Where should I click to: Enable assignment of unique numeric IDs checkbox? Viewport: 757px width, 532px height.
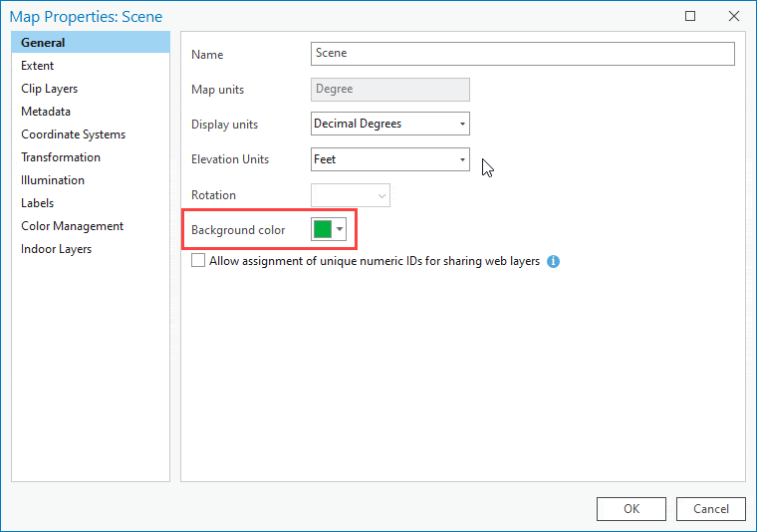198,261
